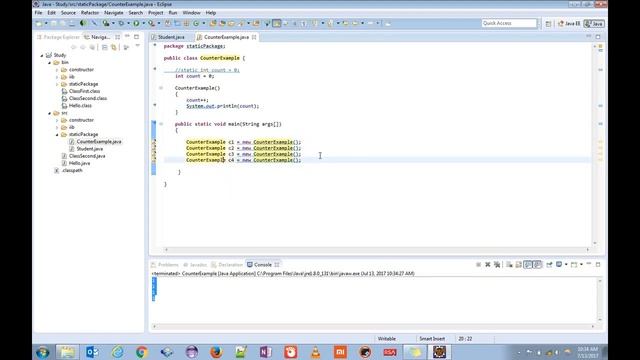Open Package Explorer view menu triangle
Viewport: 640px width, 360px height.
(138, 46)
